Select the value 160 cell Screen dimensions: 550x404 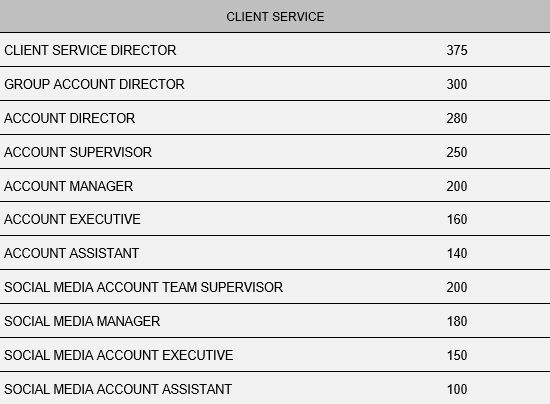457,219
